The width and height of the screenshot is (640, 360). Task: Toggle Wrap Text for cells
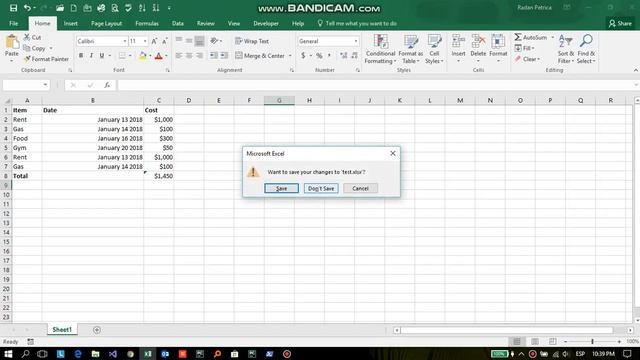(252, 41)
